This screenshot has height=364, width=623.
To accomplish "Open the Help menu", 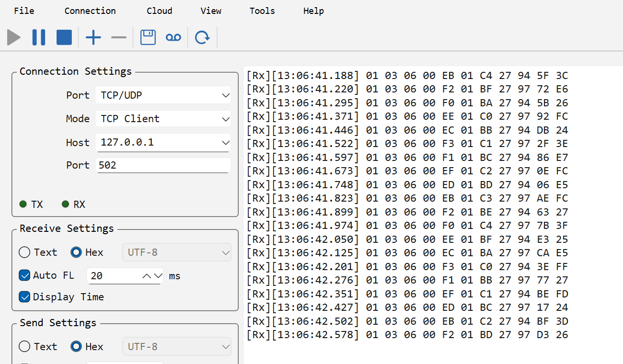I will 313,11.
